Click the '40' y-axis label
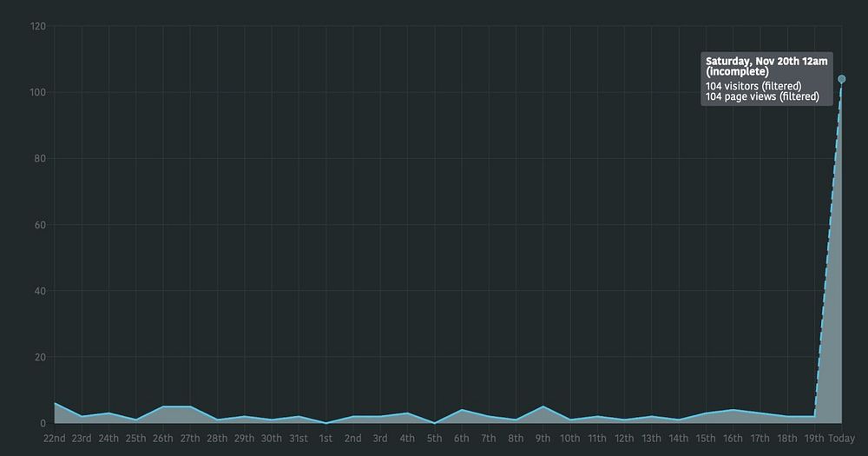868x456 pixels. 40,291
